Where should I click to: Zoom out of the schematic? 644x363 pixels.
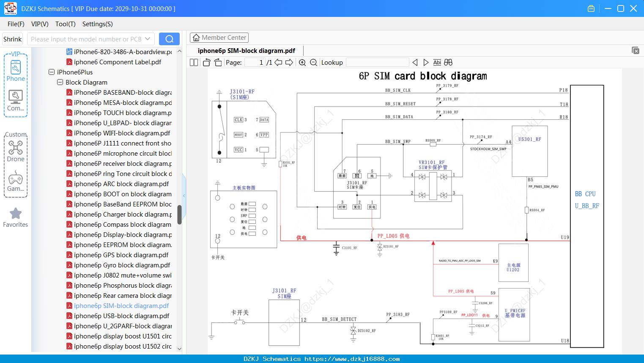pos(313,63)
